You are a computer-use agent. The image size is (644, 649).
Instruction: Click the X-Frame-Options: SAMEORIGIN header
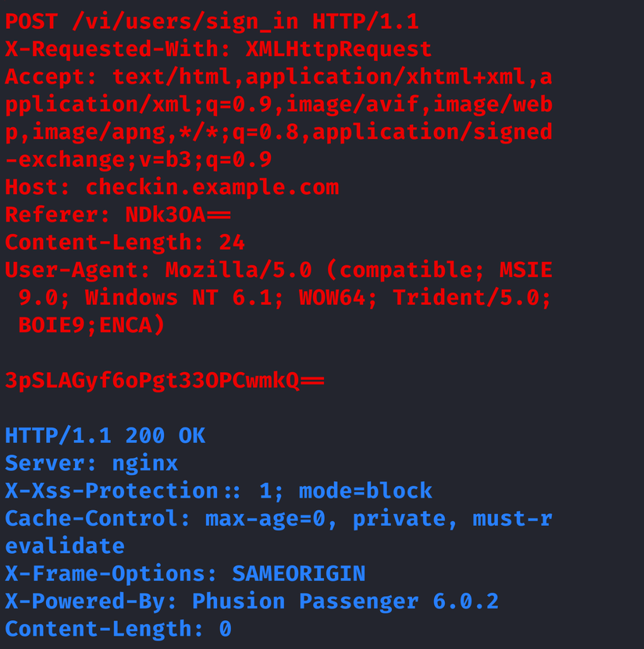coord(185,574)
